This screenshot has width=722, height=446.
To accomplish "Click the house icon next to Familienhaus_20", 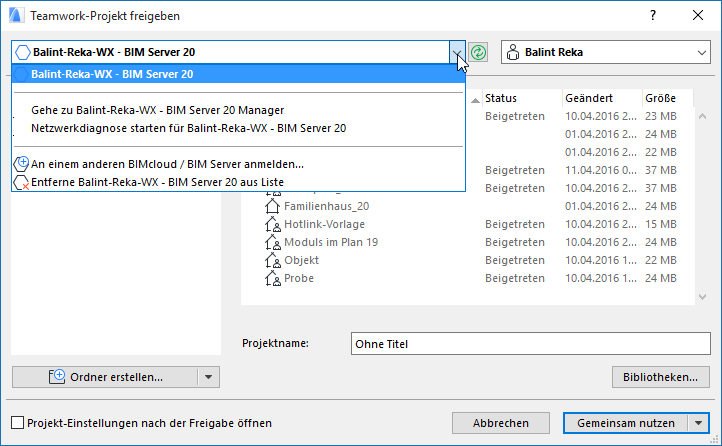I will point(272,206).
